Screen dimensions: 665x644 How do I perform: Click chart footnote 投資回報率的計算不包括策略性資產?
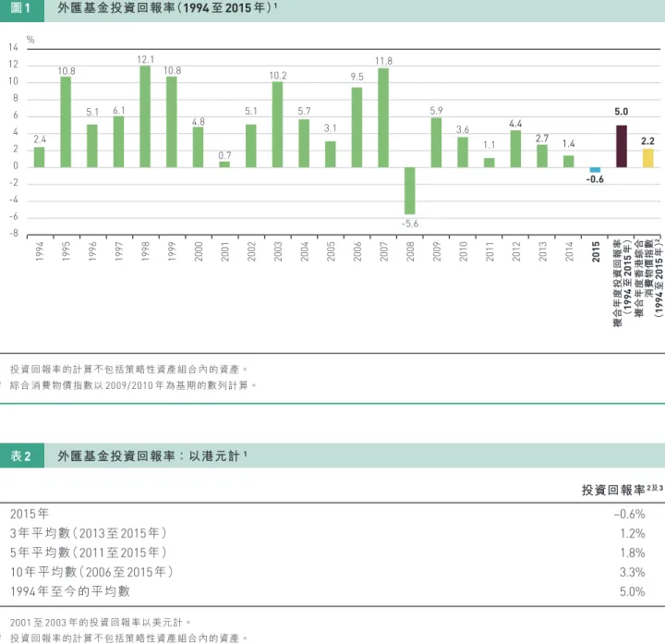click(129, 370)
